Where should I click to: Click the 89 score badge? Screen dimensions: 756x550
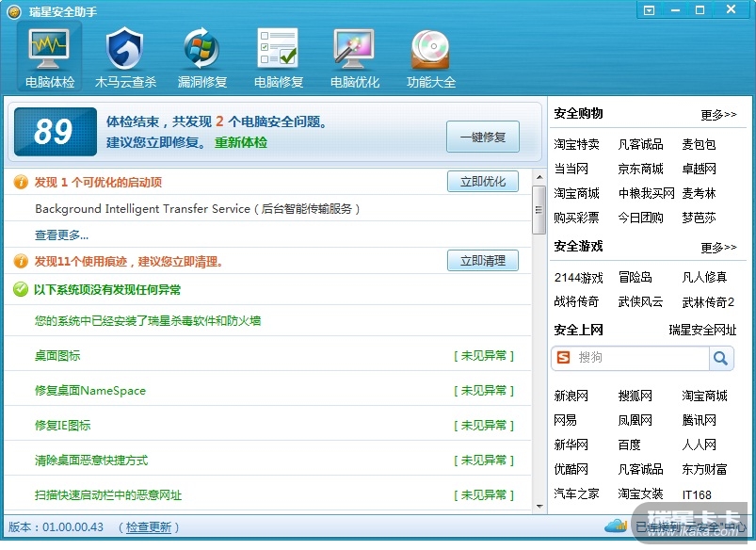click(x=56, y=132)
